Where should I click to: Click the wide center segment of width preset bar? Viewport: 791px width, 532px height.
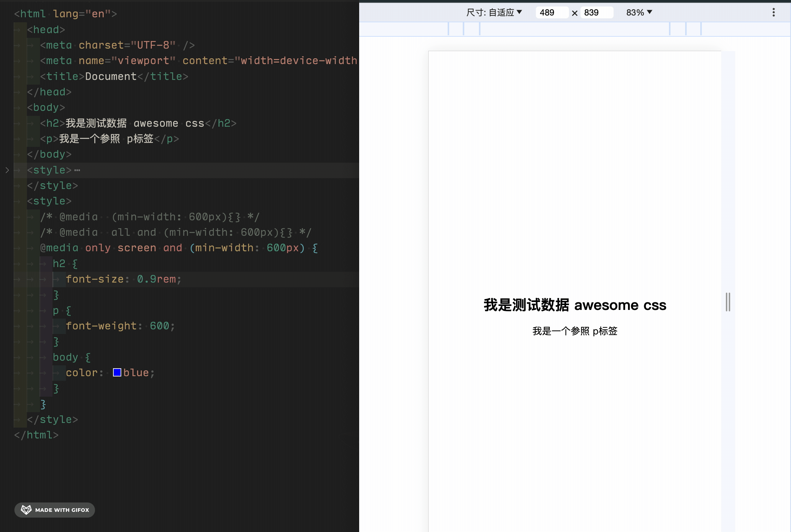(574, 29)
